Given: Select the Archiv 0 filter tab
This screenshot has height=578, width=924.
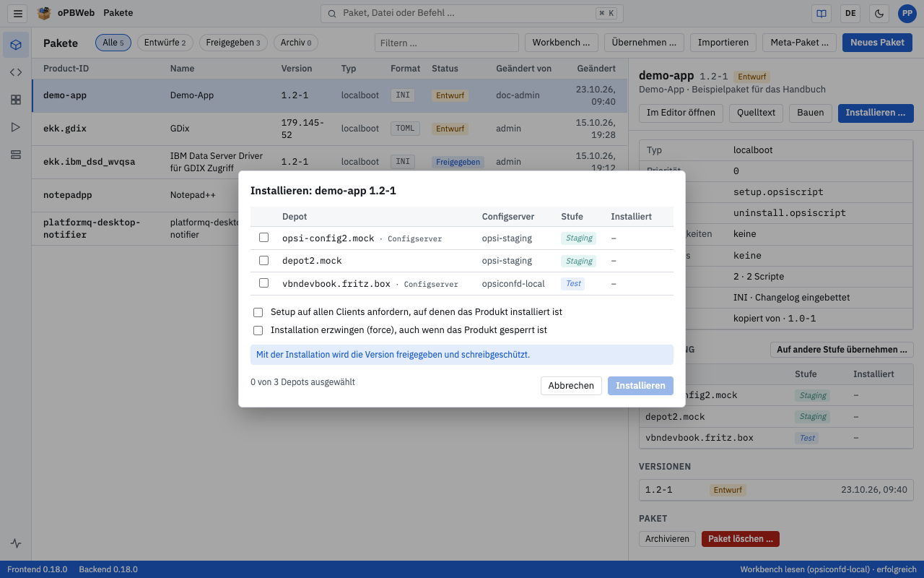Looking at the screenshot, I should (296, 43).
